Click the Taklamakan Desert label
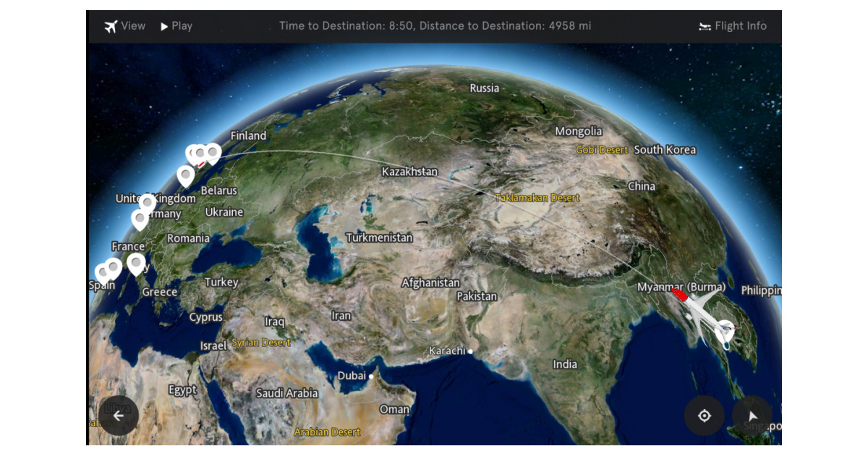Image resolution: width=868 pixels, height=454 pixels. coord(537,198)
